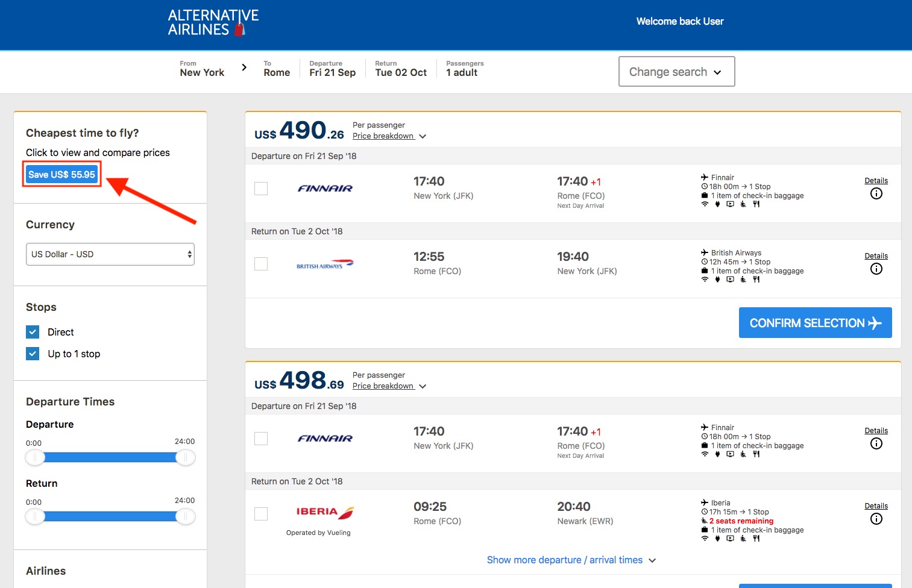
Task: Click Passengers 1 adult field
Action: (x=465, y=69)
